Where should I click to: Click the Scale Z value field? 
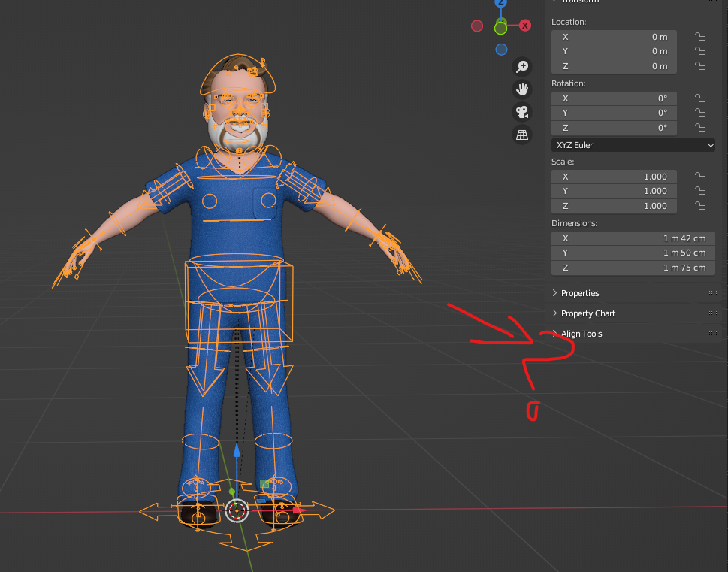click(x=614, y=206)
